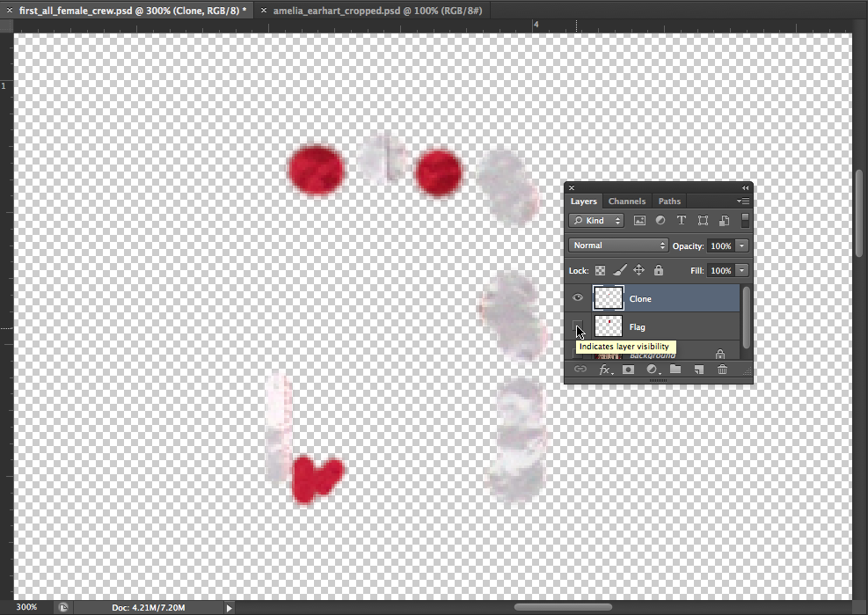The image size is (868, 615).
Task: Click the add layer style fx icon
Action: (605, 370)
